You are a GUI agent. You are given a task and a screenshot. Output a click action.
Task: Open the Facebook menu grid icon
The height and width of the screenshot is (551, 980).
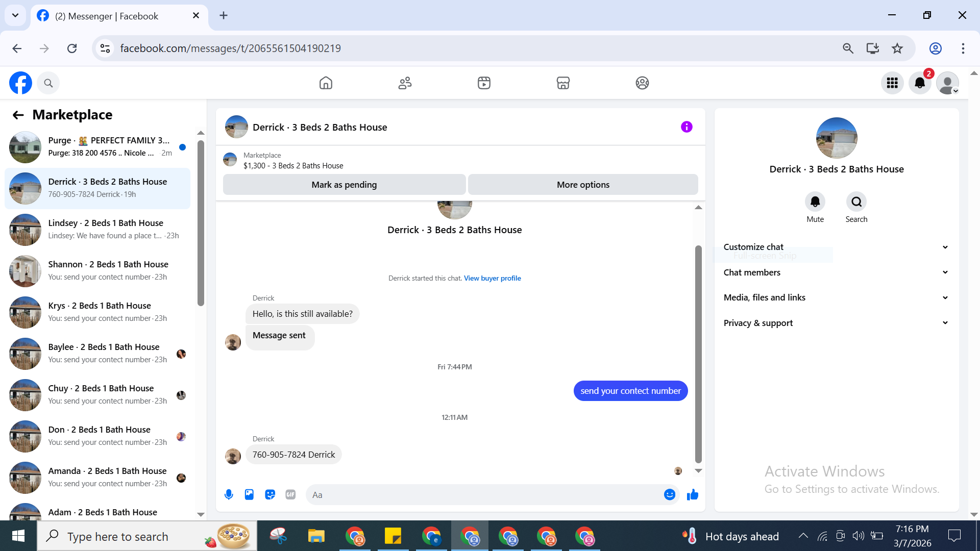click(892, 83)
